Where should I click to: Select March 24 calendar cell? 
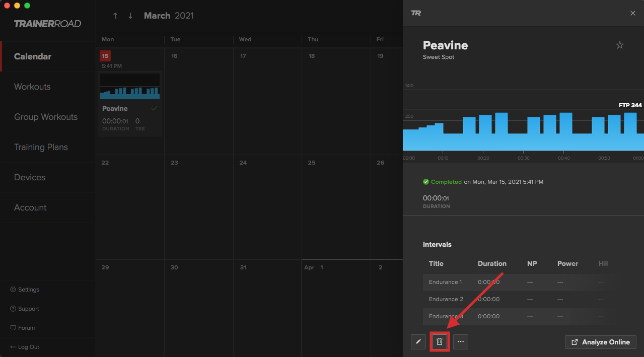(267, 207)
